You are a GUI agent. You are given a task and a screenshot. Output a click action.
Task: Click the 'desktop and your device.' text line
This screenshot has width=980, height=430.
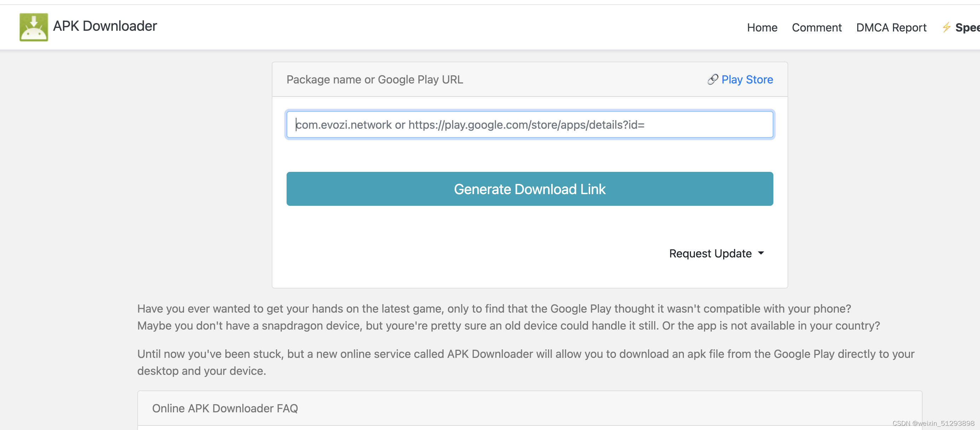click(x=201, y=371)
